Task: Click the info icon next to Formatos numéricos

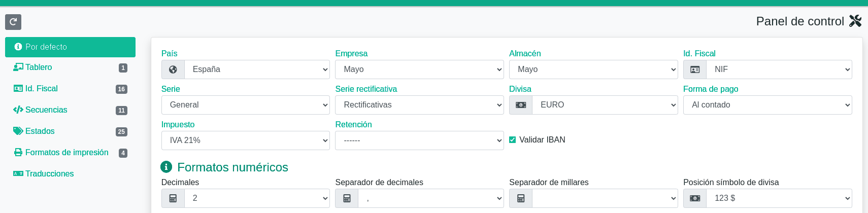Action: pyautogui.click(x=166, y=167)
